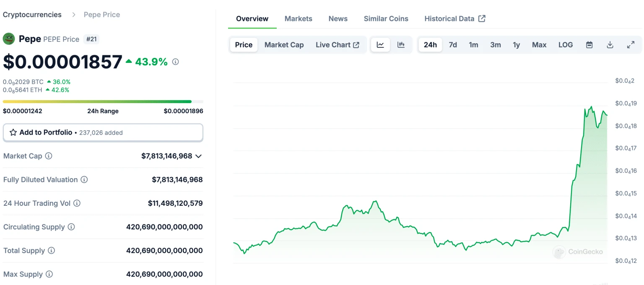
Task: Switch to the Similar Coins tab
Action: (x=386, y=18)
